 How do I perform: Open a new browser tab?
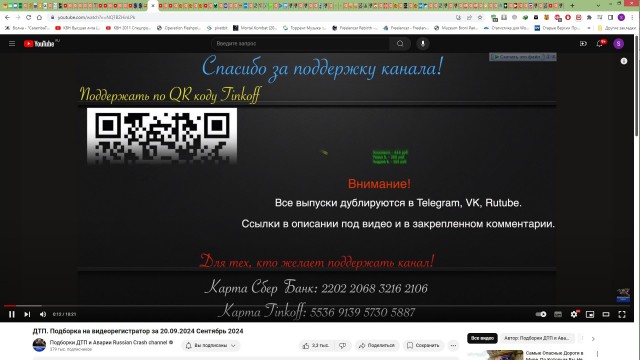pyautogui.click(x=572, y=6)
